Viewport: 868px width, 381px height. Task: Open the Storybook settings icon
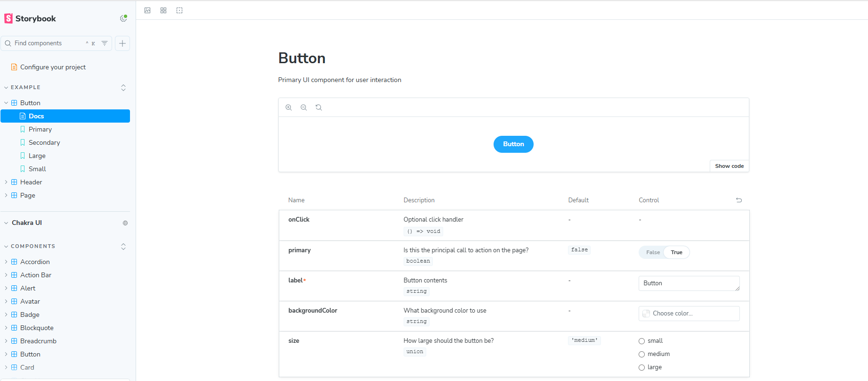[x=123, y=18]
